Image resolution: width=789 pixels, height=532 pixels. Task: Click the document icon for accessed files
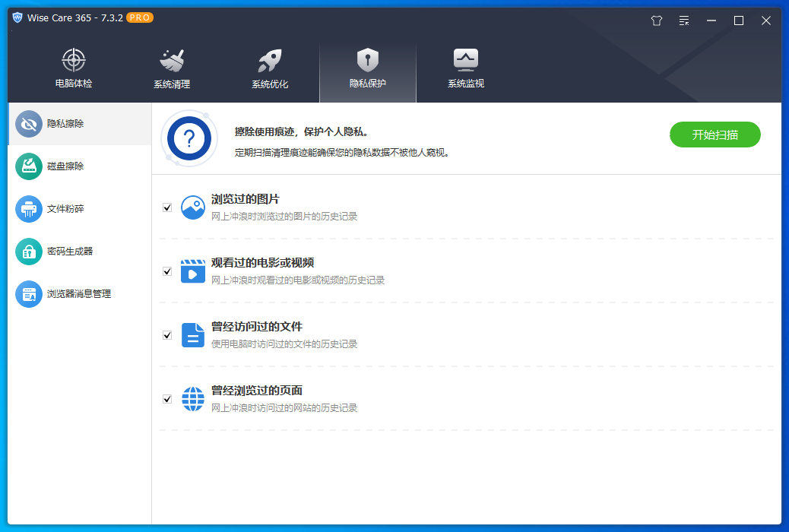[x=192, y=334]
